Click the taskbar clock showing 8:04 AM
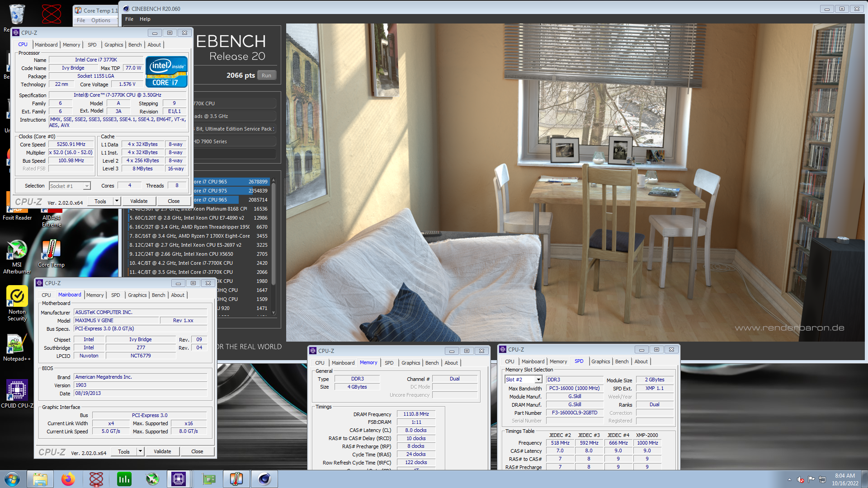868x488 pixels. pyautogui.click(x=844, y=479)
